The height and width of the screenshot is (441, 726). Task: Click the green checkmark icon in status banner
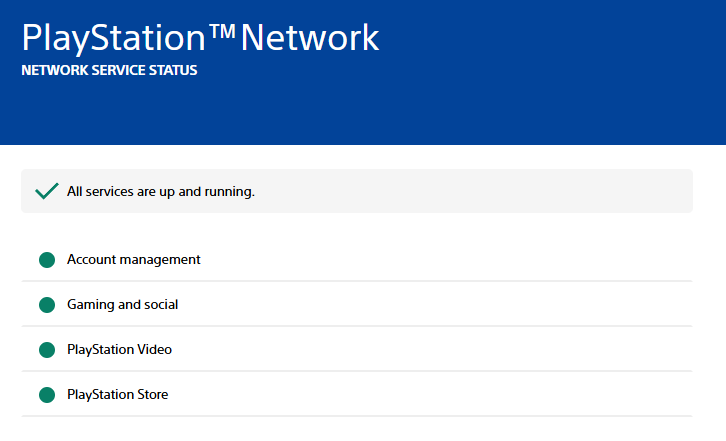[47, 191]
